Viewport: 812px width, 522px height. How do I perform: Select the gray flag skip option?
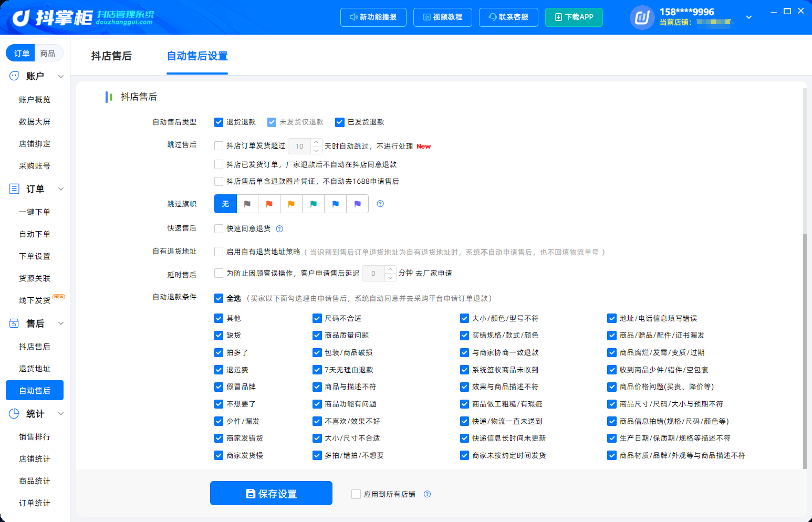tap(247, 204)
